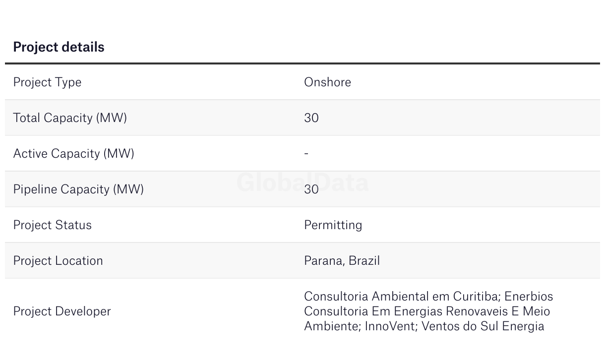
Task: Select the Pipeline Capacity (MW) label
Action: 78,189
